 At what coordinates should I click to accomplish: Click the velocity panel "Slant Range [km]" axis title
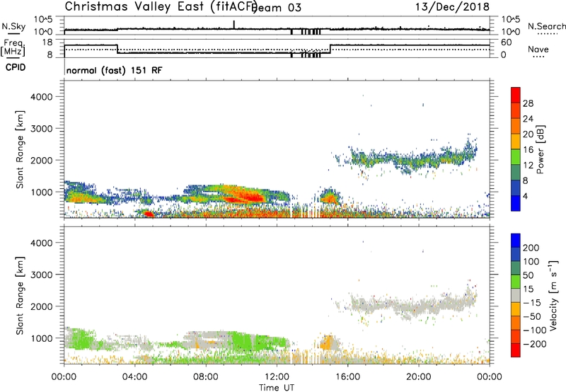(x=20, y=296)
